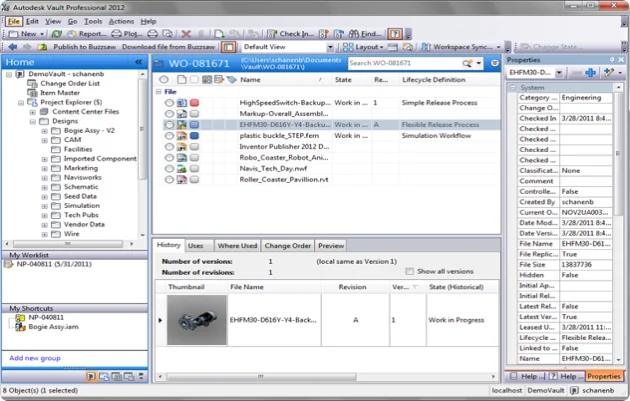Click the first highlighted icon in bottom-left pane bar
Viewport: 630px width, 401px height.
coord(91,376)
